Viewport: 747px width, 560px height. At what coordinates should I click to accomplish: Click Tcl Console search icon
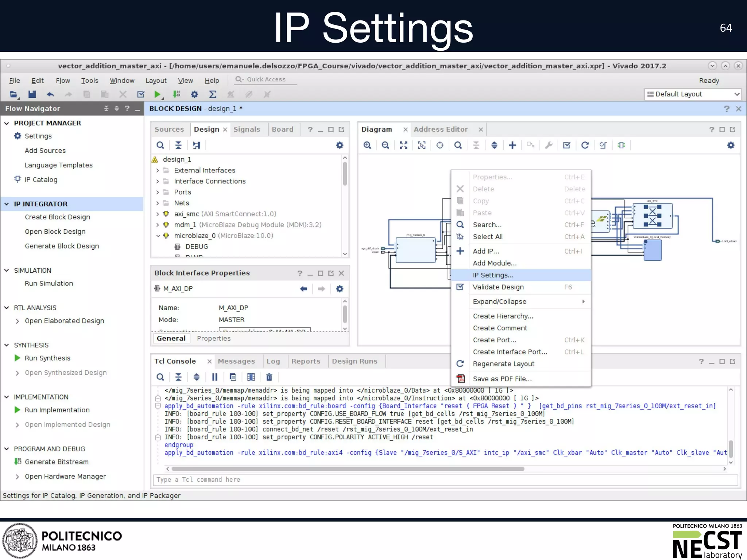(x=160, y=377)
